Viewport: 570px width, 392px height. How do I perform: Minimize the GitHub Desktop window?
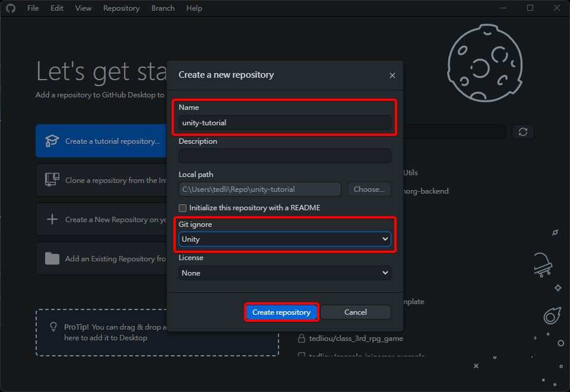503,8
